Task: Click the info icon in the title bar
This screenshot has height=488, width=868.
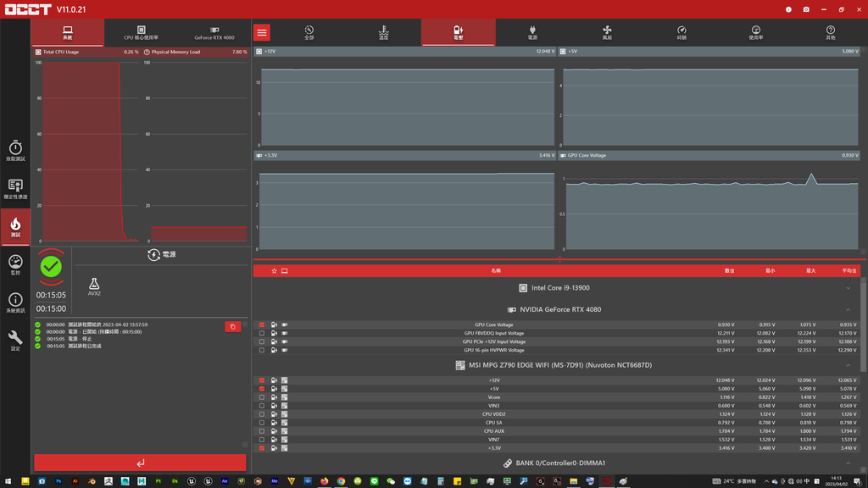Action: [x=788, y=9]
